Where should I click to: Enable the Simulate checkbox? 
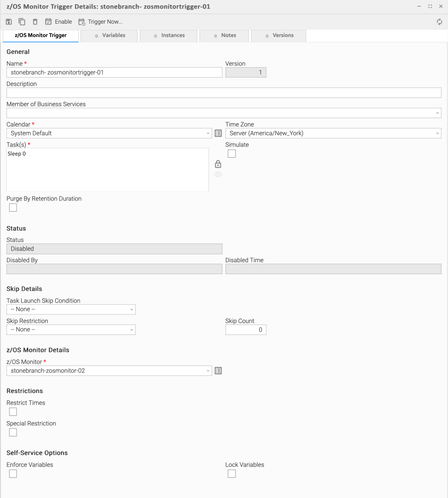coord(232,154)
